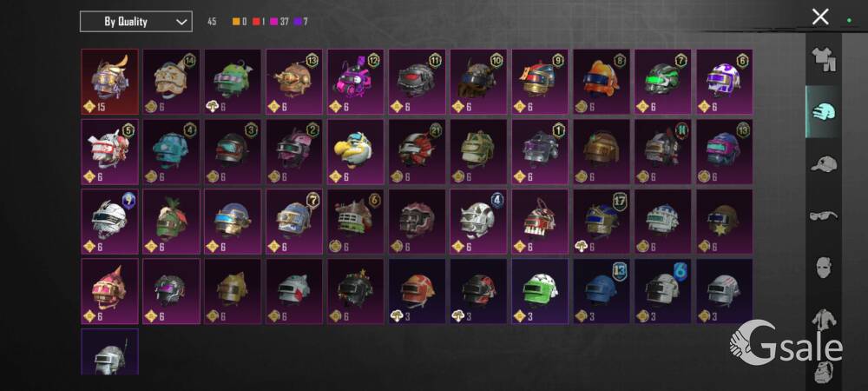Screen dimensions: 868x391
Task: Open the glasses category icon
Action: click(824, 215)
